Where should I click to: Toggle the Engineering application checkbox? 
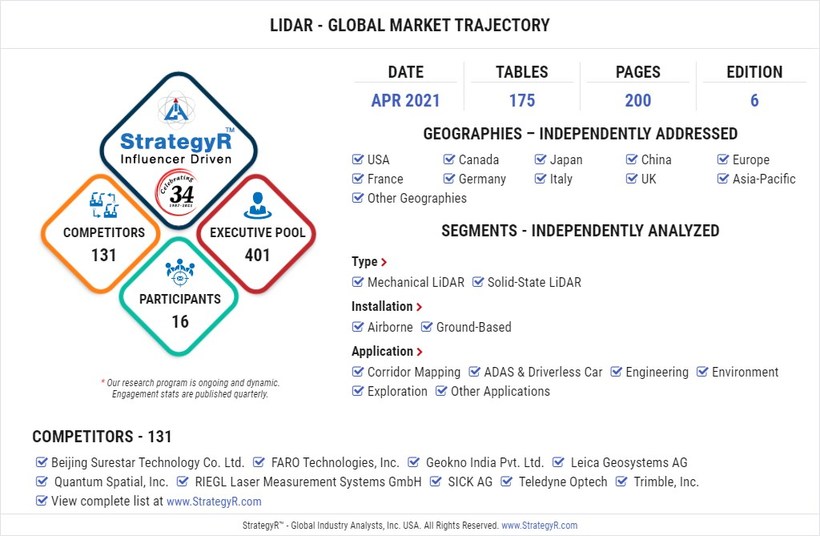pyautogui.click(x=617, y=372)
